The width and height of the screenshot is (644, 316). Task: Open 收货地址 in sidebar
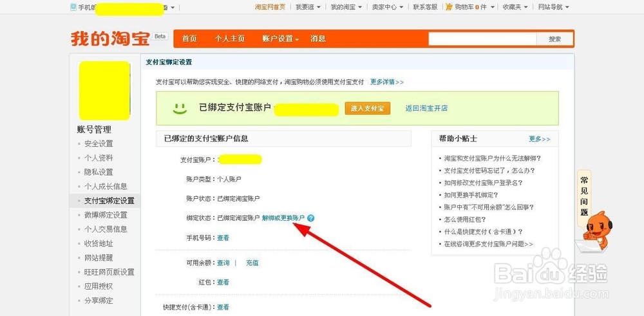point(99,243)
